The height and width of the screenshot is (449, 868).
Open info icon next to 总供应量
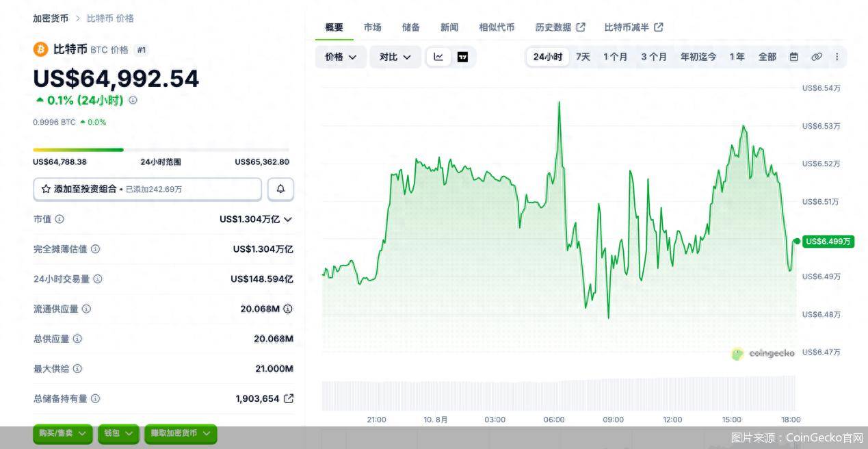pyautogui.click(x=77, y=339)
